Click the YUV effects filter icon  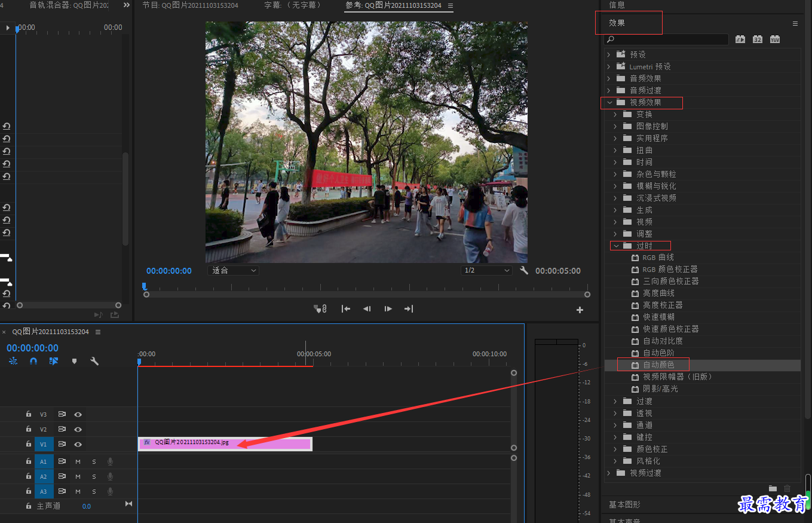pyautogui.click(x=775, y=39)
